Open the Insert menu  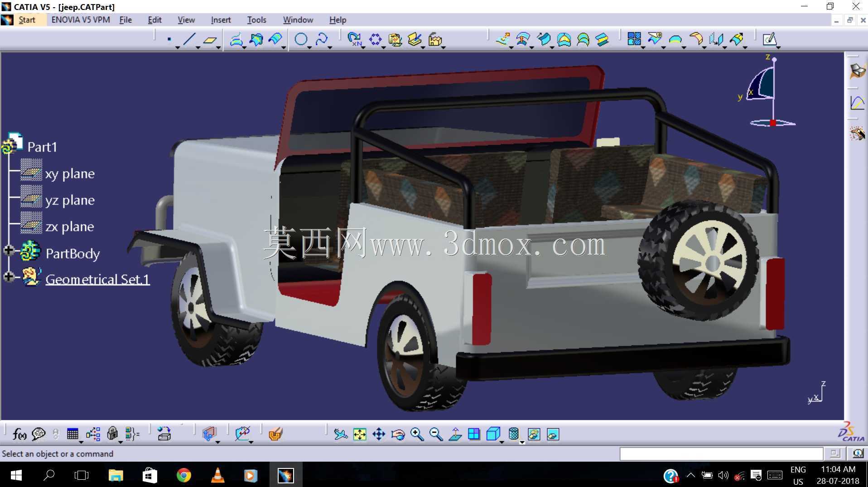click(221, 20)
